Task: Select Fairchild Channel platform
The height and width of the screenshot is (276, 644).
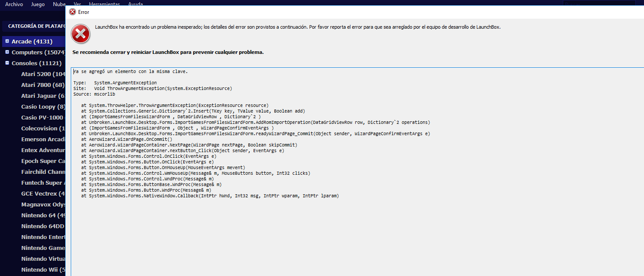Action: (x=43, y=172)
